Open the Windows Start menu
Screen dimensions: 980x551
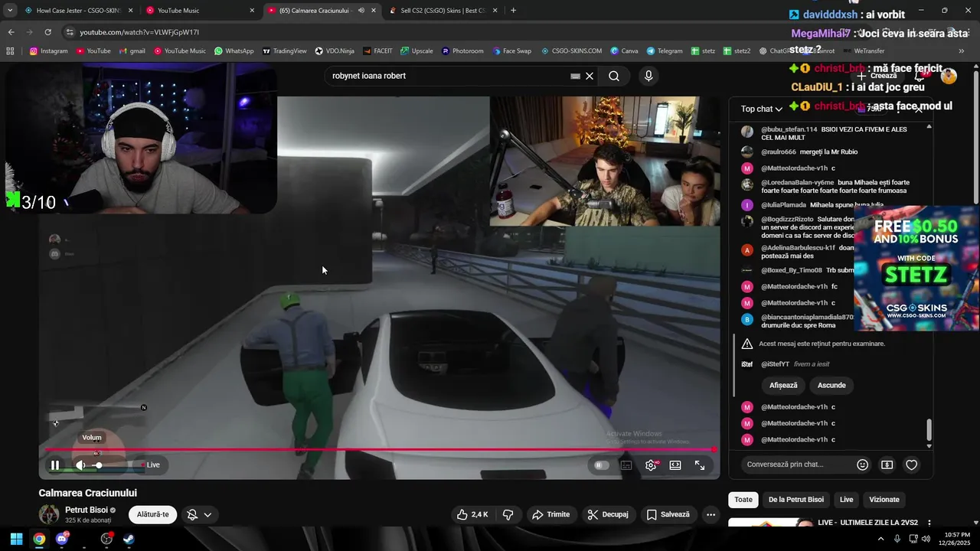coord(16,539)
